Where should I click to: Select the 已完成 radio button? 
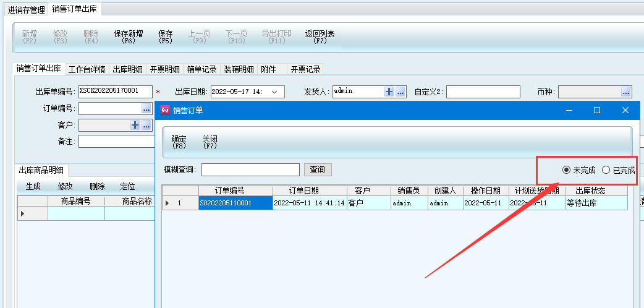coord(606,170)
